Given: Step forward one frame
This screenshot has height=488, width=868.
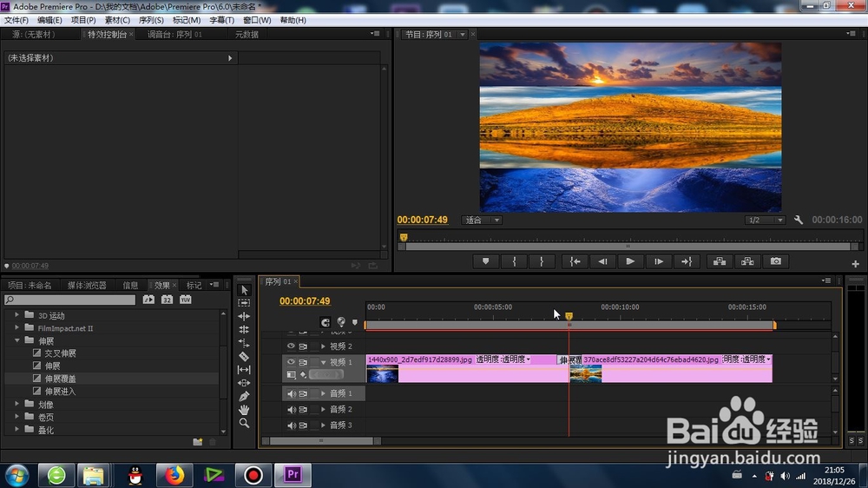Looking at the screenshot, I should click(x=658, y=261).
